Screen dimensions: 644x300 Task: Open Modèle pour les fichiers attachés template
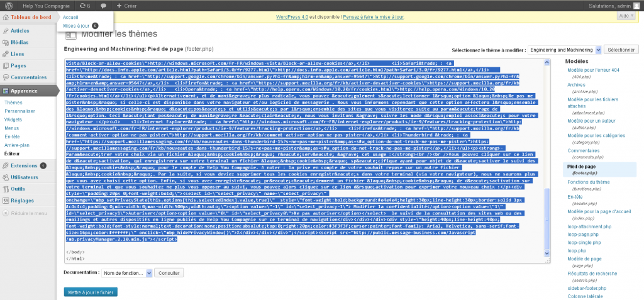pyautogui.click(x=592, y=103)
